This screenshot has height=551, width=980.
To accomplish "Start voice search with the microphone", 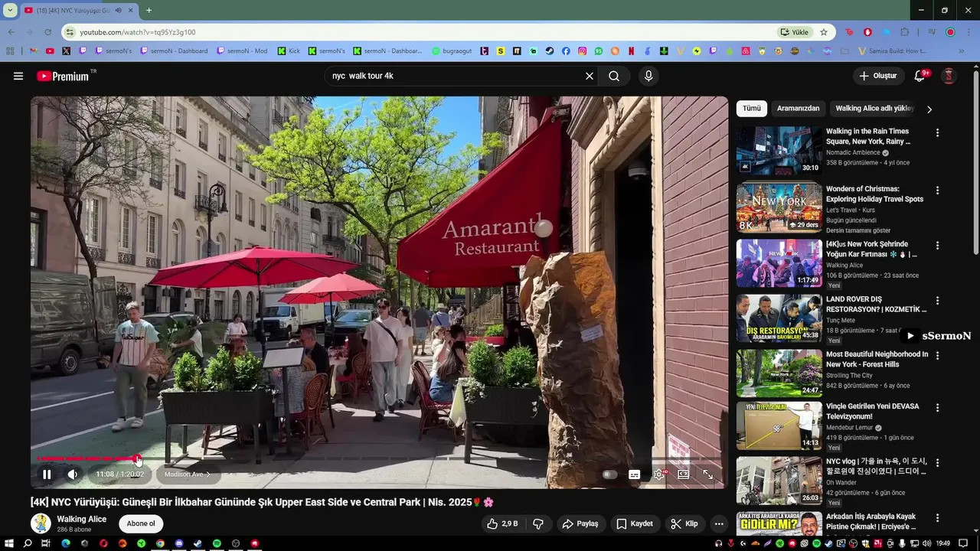I will (x=648, y=76).
